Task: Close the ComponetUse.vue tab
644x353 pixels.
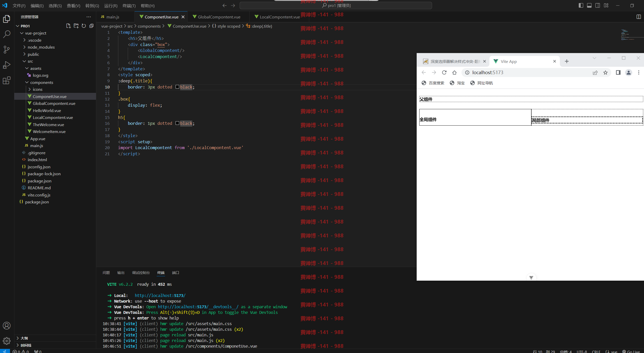Action: [x=183, y=17]
